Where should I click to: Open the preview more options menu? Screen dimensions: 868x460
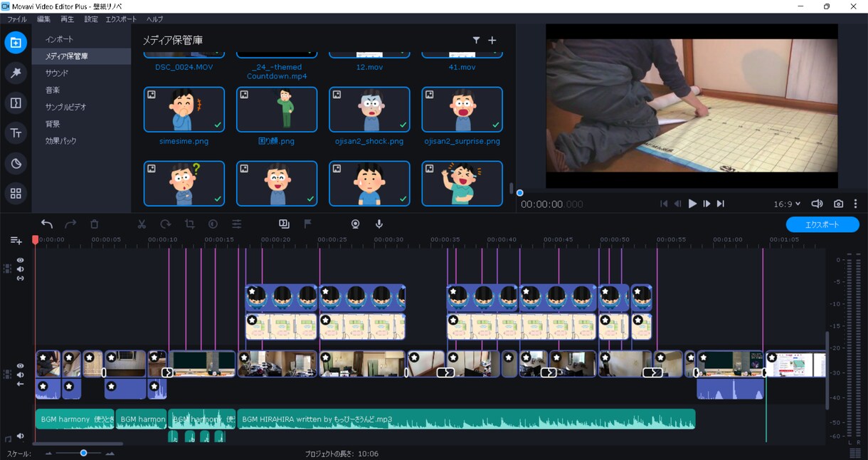(x=854, y=204)
